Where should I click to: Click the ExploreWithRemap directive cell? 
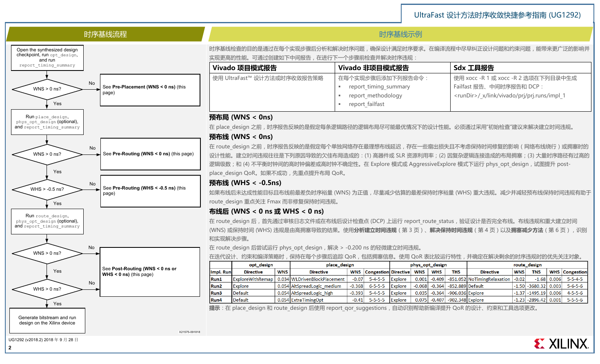pyautogui.click(x=253, y=279)
